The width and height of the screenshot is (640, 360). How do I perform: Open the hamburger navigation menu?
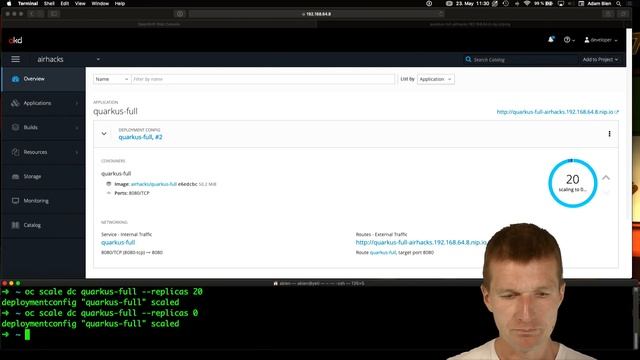pyautogui.click(x=16, y=59)
